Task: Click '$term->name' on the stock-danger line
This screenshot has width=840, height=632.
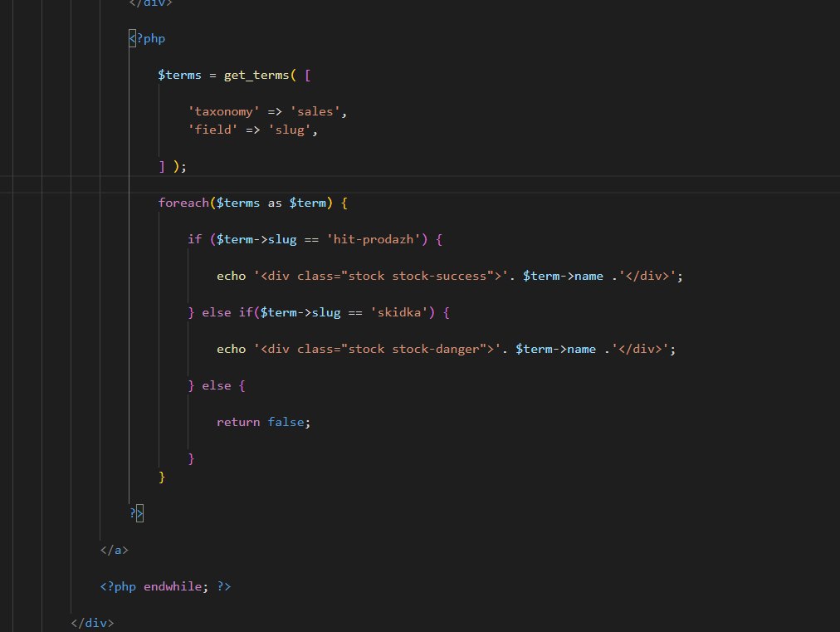Action: [555, 349]
